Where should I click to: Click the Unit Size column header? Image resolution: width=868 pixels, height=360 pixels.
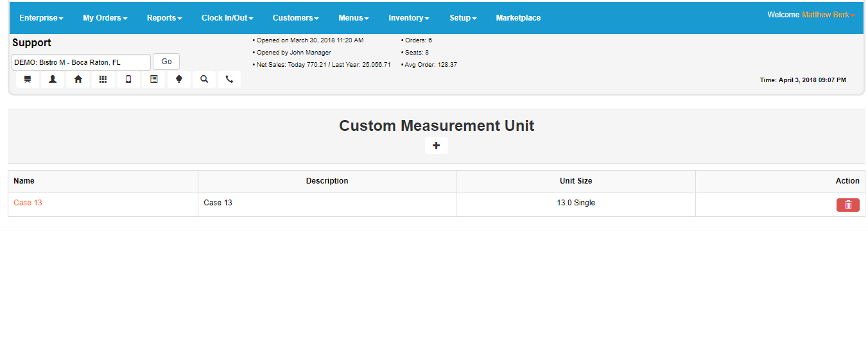576,181
